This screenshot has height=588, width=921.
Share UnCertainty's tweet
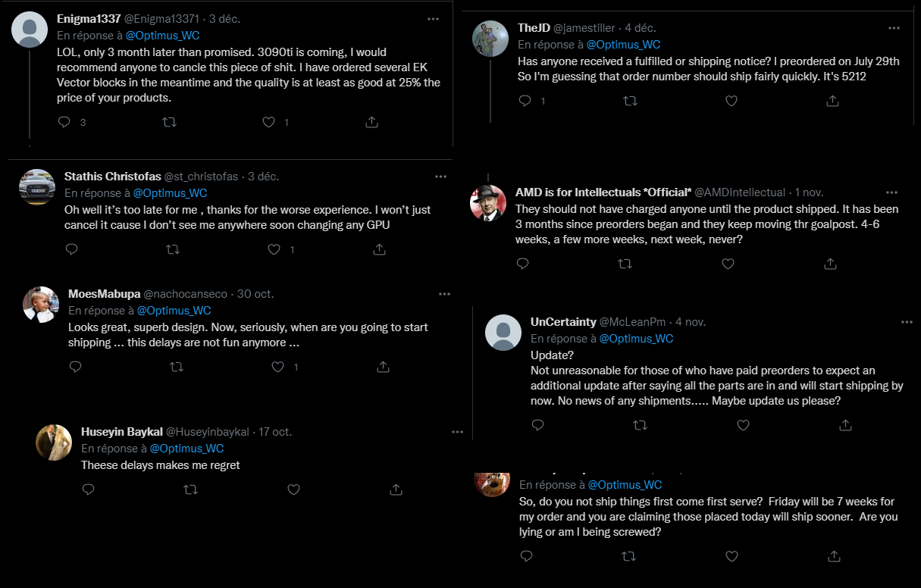[x=845, y=425]
